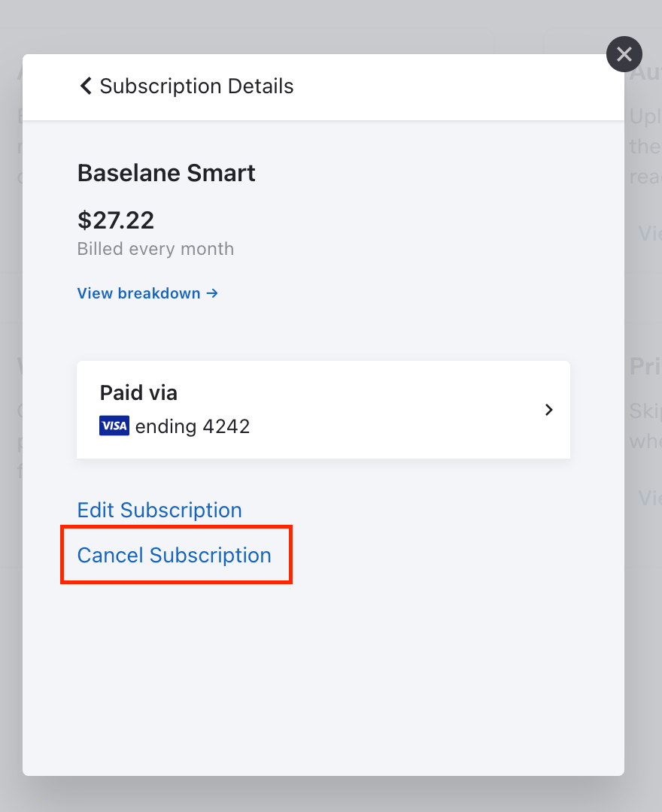Click the dimmed Au heading beside close button

click(646, 72)
